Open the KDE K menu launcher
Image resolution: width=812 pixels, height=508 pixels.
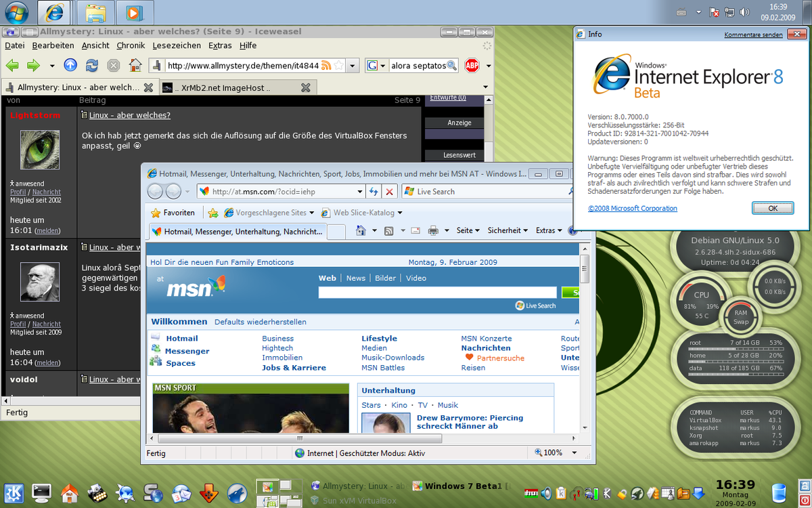tap(14, 492)
